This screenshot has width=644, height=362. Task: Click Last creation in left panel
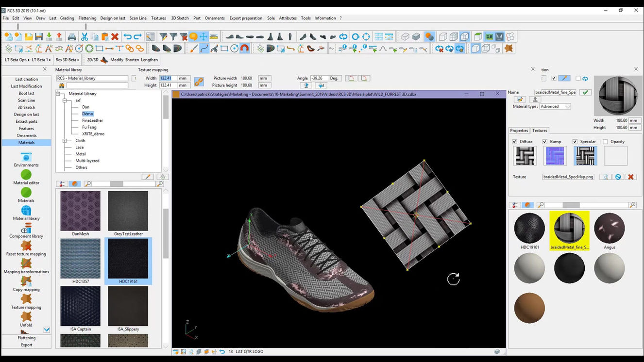click(x=26, y=79)
